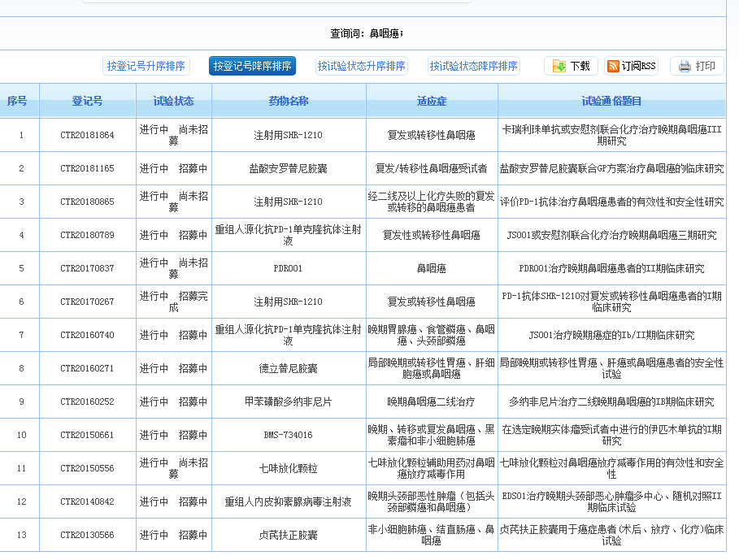Select drug name 盐酸安罗替尼胶囊

[x=288, y=168]
